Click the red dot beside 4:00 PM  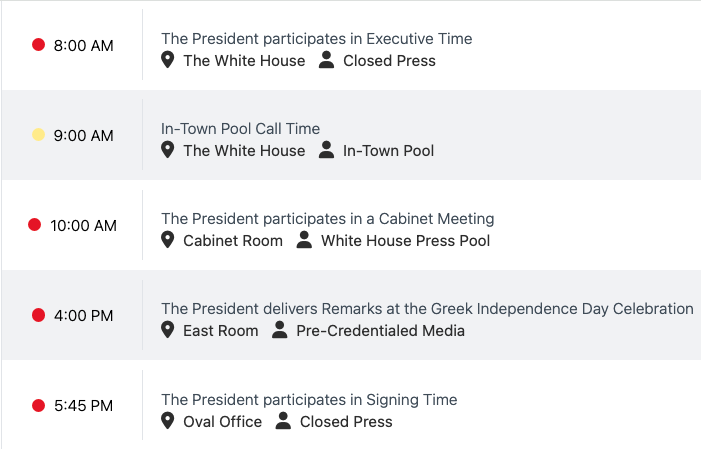(x=39, y=315)
